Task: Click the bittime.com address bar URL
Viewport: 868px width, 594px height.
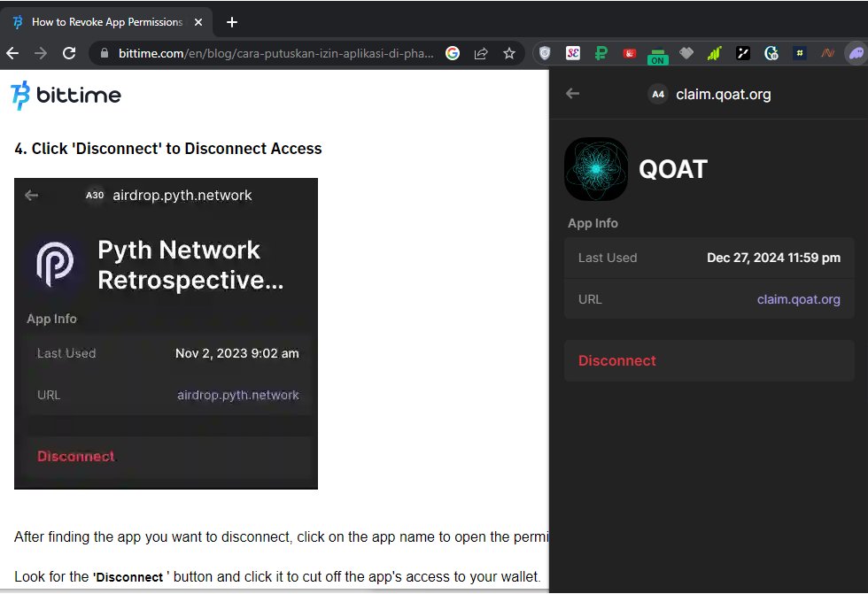Action: [x=275, y=53]
